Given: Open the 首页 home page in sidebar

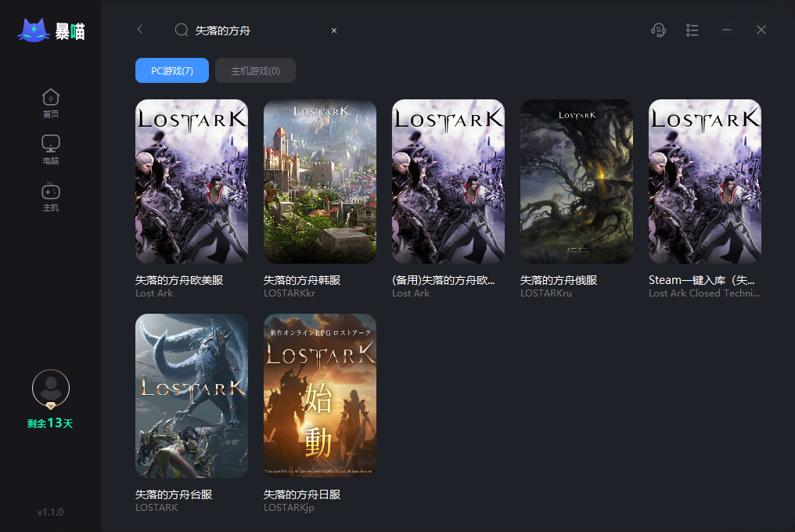Looking at the screenshot, I should (51, 103).
